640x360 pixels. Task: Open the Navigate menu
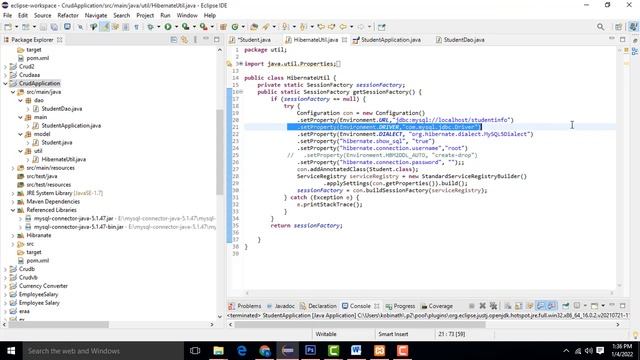[96, 15]
